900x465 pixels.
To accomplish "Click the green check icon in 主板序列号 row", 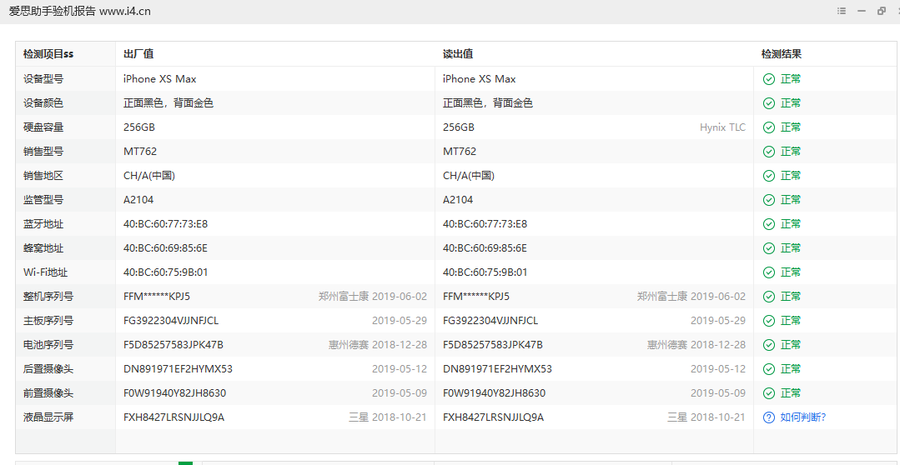I will (x=769, y=321).
